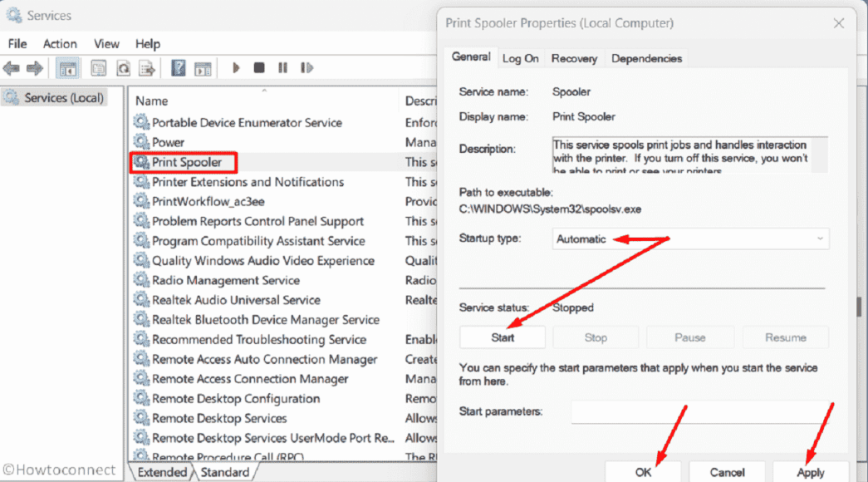Select Realtek Bluetooth Device Manager Service

266,320
